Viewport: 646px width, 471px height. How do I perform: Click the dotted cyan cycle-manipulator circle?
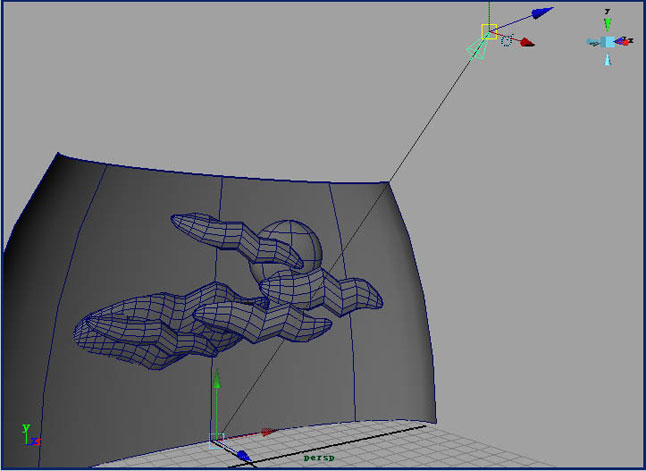(506, 40)
